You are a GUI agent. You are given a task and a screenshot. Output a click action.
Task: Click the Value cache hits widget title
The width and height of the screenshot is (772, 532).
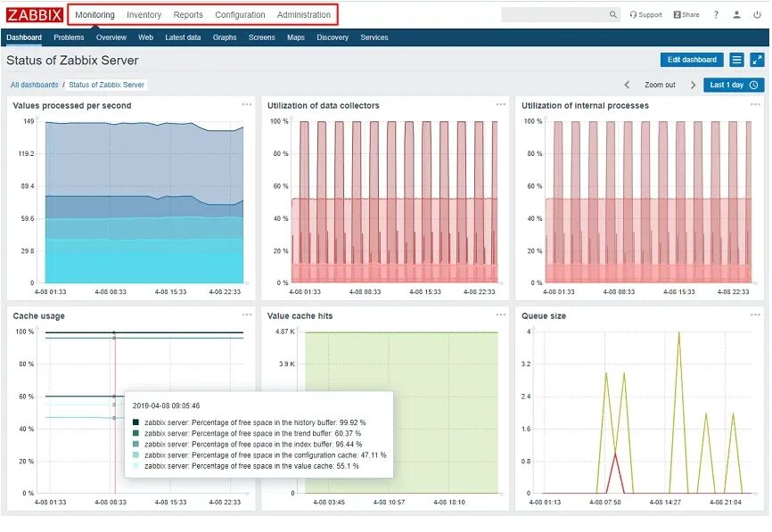(300, 315)
